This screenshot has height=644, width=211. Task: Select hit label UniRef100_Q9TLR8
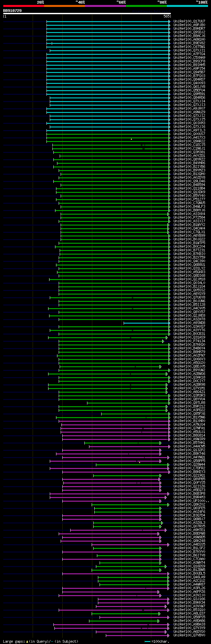click(x=189, y=403)
